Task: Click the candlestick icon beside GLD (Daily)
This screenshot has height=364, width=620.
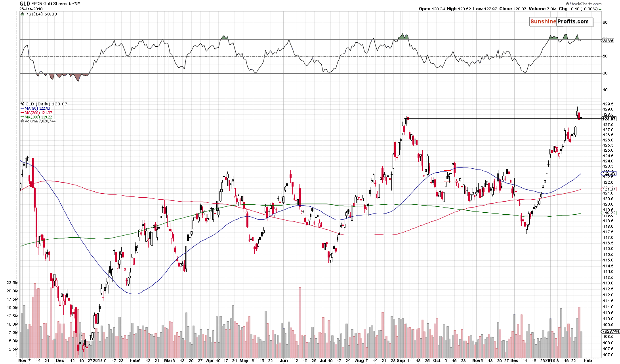Action: pyautogui.click(x=22, y=104)
